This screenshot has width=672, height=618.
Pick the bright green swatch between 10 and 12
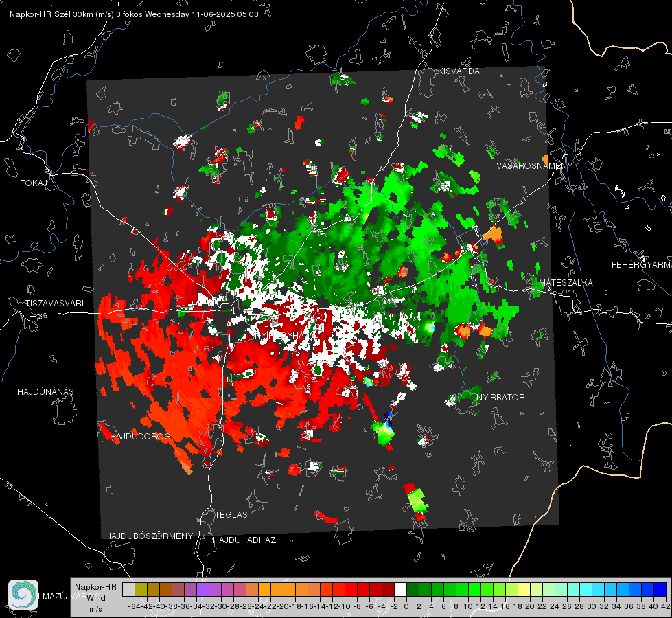tap(475, 590)
